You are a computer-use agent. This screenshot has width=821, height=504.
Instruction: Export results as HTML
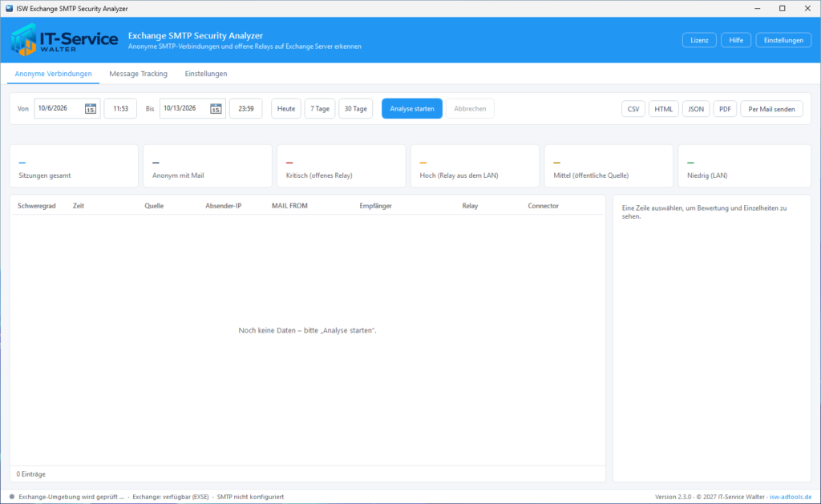click(x=663, y=109)
